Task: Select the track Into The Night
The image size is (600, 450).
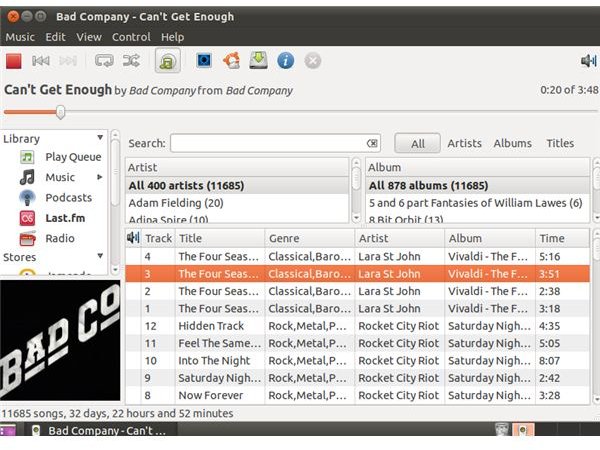Action: click(357, 360)
